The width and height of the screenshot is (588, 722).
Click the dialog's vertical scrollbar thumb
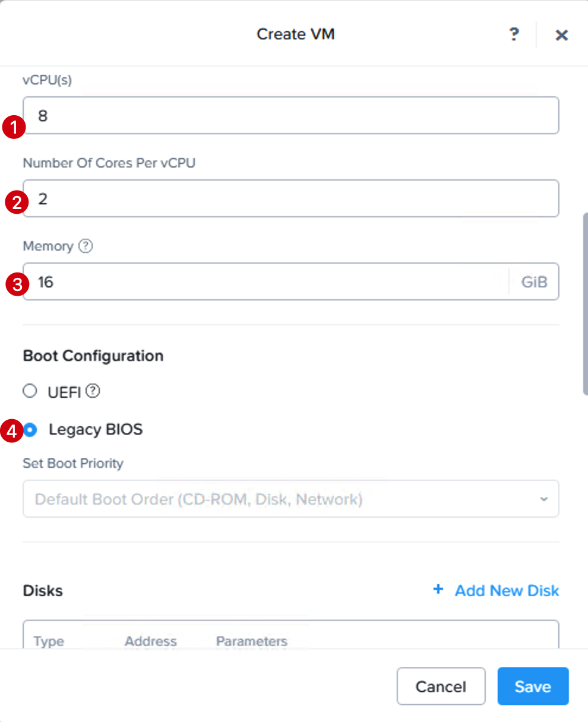click(585, 303)
